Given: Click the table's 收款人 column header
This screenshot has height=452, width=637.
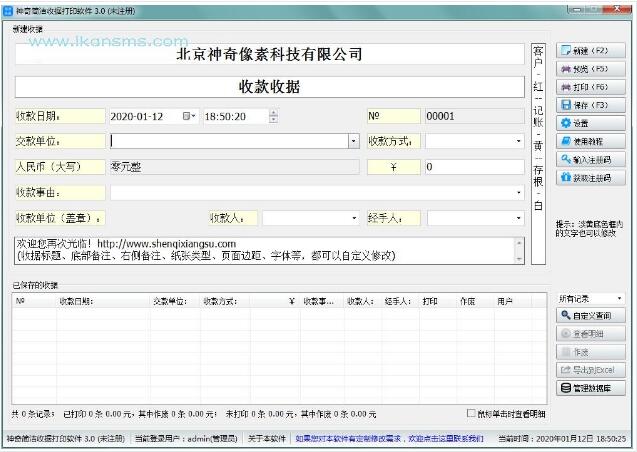Looking at the screenshot, I should point(363,301).
